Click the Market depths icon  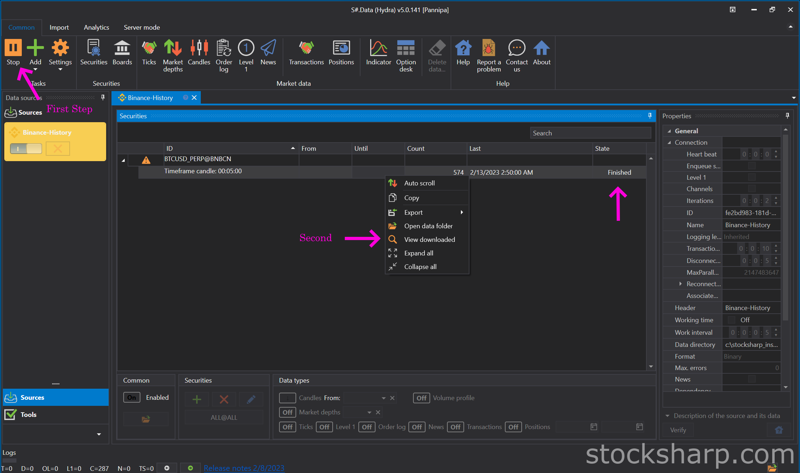point(173,52)
